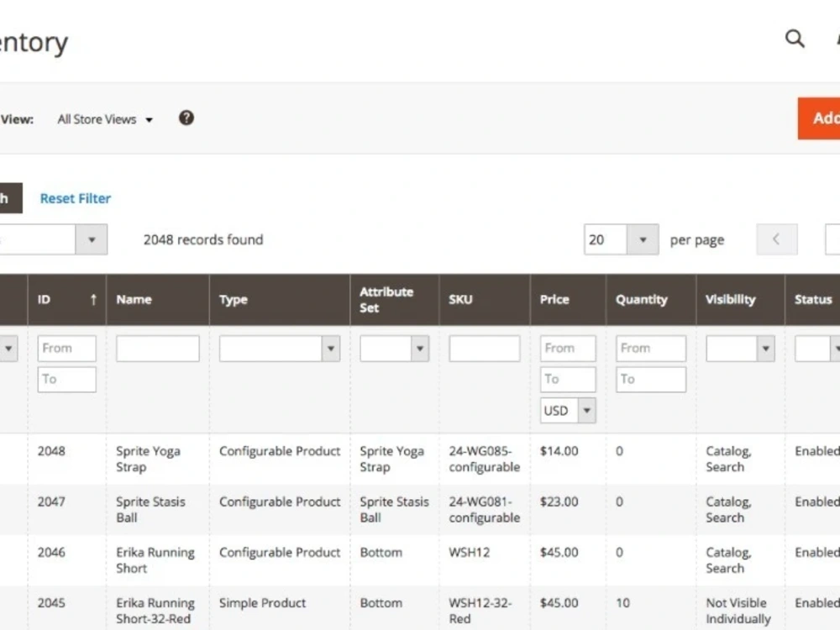The image size is (840, 630).
Task: Click the search magnifier icon
Action: (x=795, y=39)
